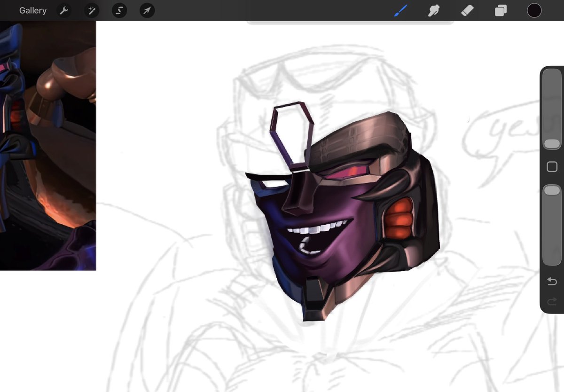
Task: Open the active color picker circle
Action: pos(534,10)
